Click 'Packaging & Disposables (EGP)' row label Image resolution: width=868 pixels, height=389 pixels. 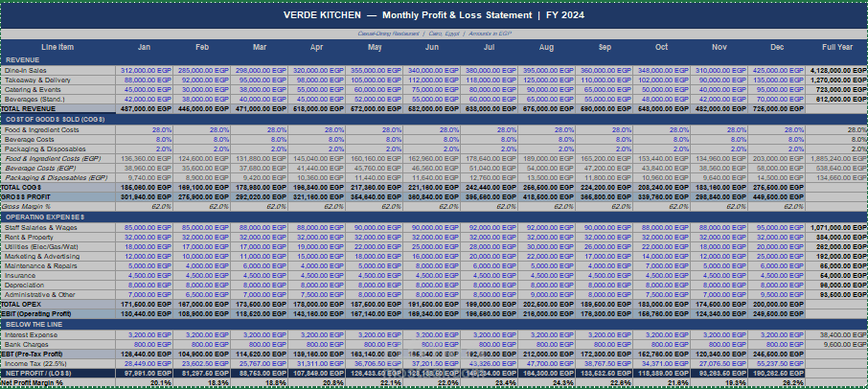(x=58, y=177)
